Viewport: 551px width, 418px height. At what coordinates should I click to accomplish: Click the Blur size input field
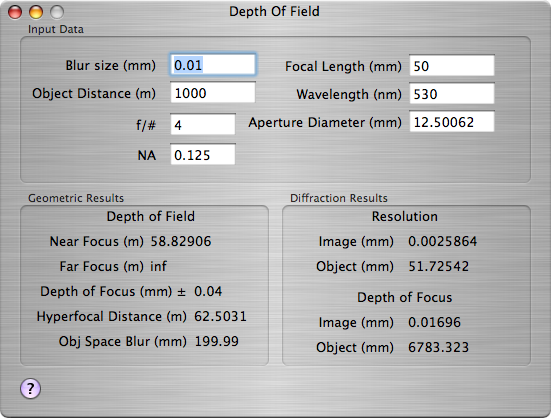(213, 65)
